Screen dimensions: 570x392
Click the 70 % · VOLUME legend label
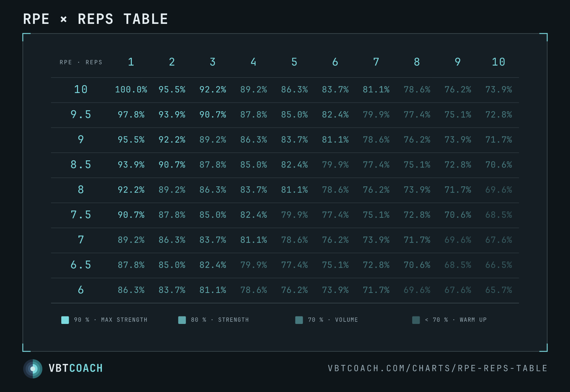(x=333, y=320)
